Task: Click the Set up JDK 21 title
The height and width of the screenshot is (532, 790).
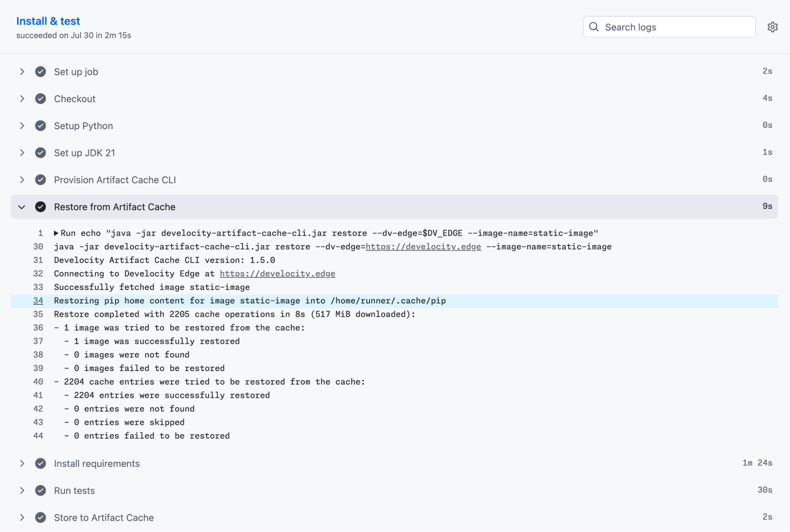Action: click(84, 153)
